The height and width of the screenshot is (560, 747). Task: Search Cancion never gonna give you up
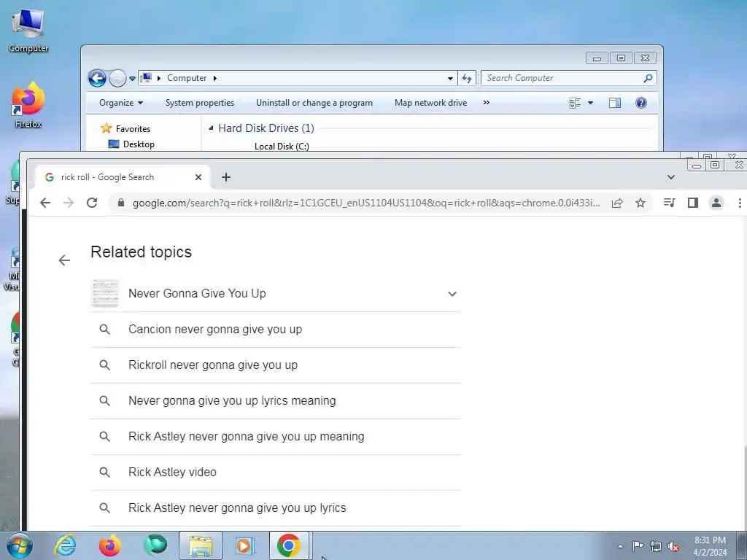click(275, 330)
